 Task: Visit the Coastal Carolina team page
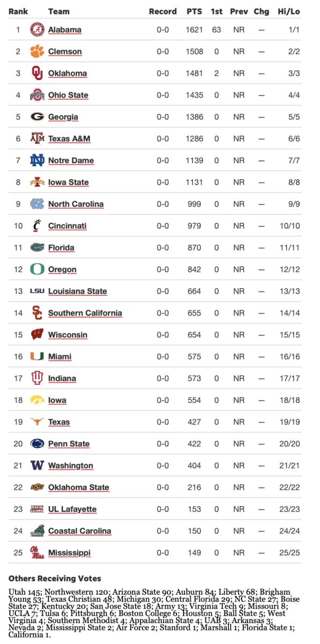(80, 531)
